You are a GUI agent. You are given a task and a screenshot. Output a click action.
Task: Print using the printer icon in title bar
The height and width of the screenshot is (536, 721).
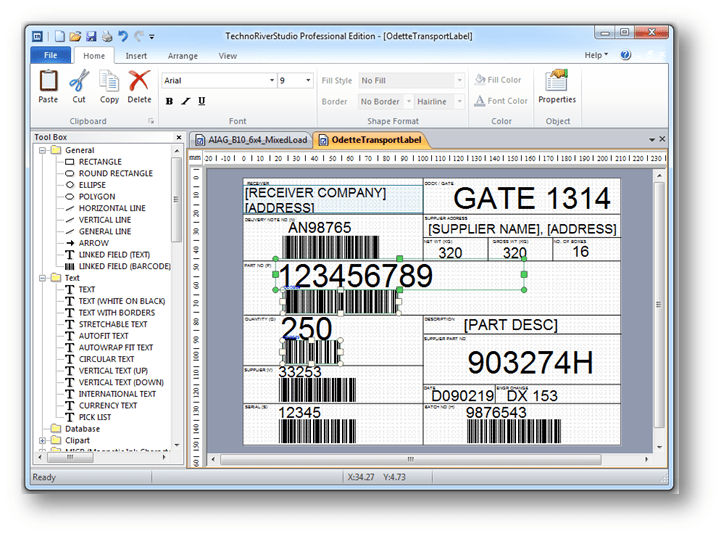107,36
